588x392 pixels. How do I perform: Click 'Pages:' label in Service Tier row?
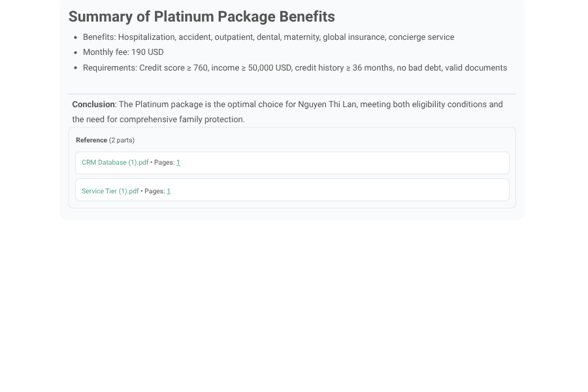[x=154, y=191]
